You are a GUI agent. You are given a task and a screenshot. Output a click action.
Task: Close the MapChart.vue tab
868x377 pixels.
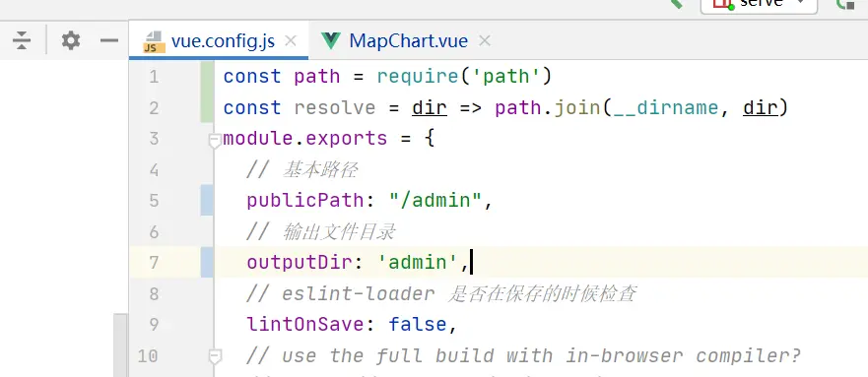[x=485, y=41]
